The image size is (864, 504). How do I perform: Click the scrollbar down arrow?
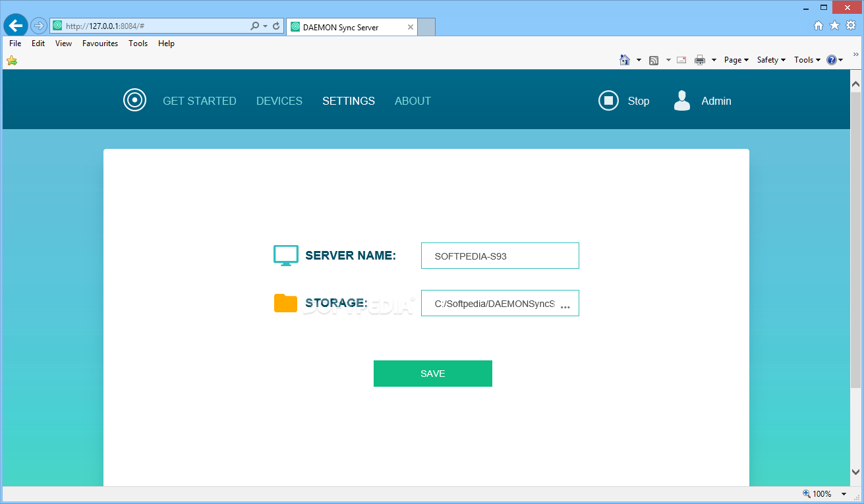856,472
